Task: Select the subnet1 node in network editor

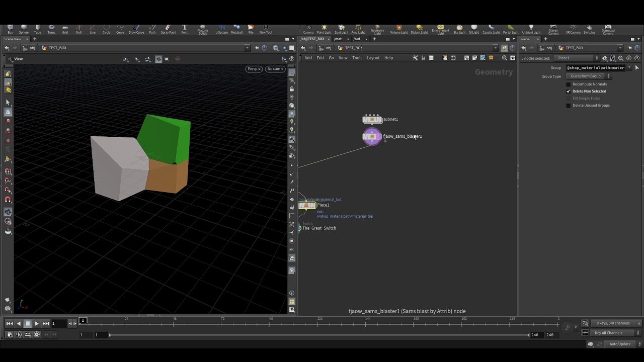Action: coord(372,119)
